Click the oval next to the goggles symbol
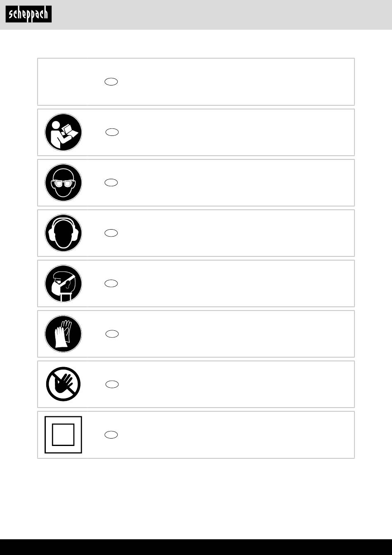Image resolution: width=392 pixels, height=555 pixels. (111, 183)
